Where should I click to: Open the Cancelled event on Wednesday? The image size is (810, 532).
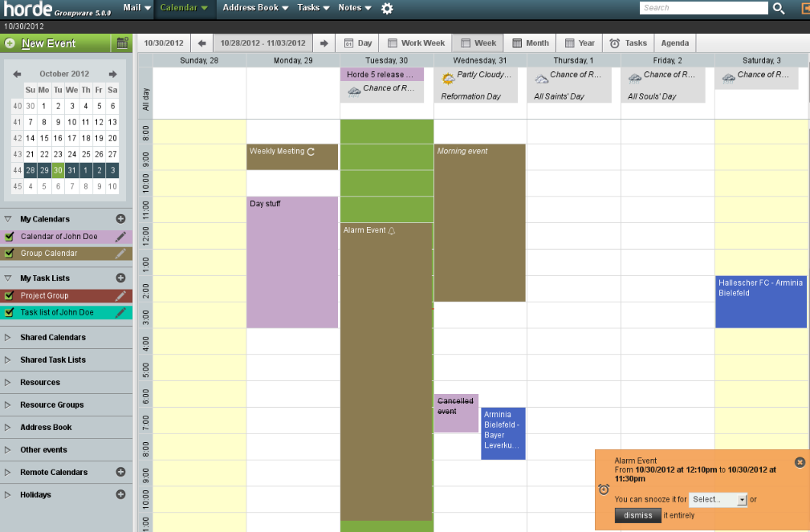[x=456, y=413]
